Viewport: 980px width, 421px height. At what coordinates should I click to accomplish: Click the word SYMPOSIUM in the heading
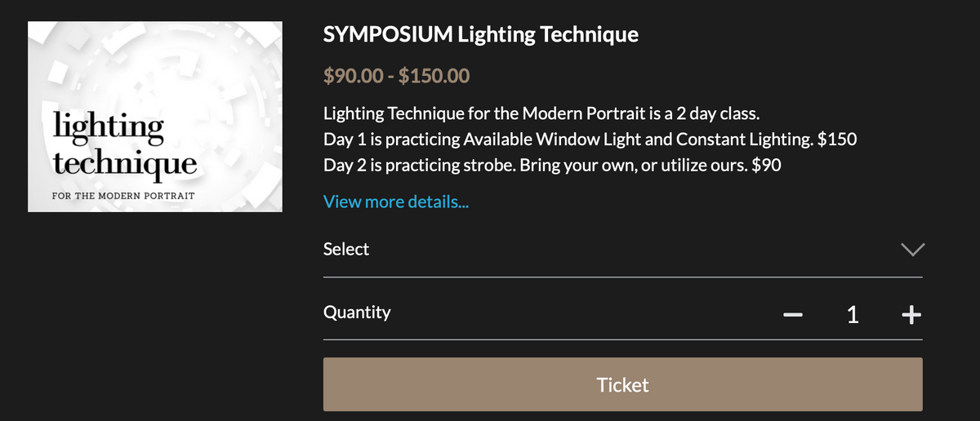[x=388, y=35]
